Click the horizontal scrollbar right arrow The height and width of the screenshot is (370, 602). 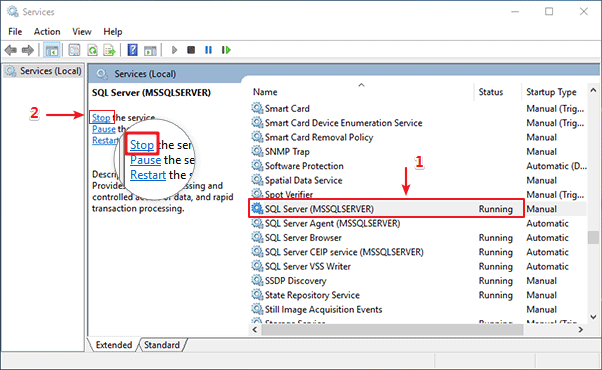click(581, 329)
